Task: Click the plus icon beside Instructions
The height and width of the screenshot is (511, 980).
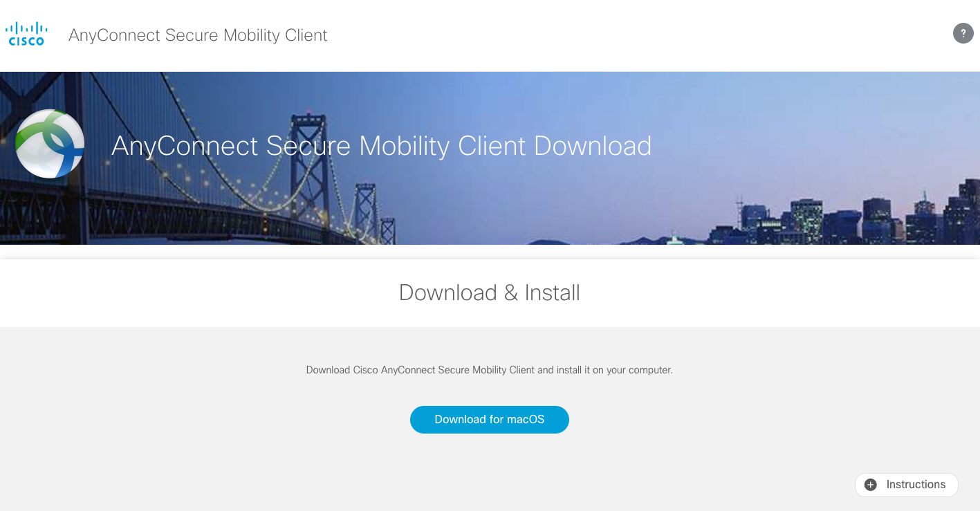Action: (x=871, y=485)
